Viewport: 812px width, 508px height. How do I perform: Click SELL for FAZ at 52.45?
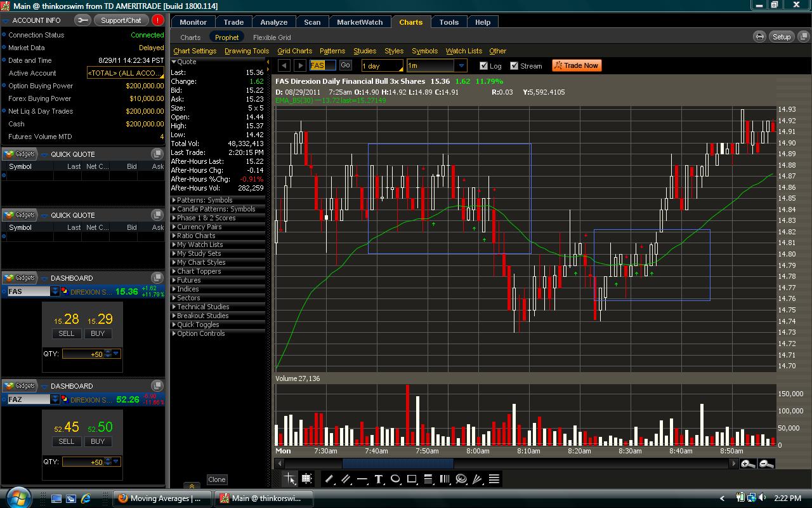pos(66,441)
